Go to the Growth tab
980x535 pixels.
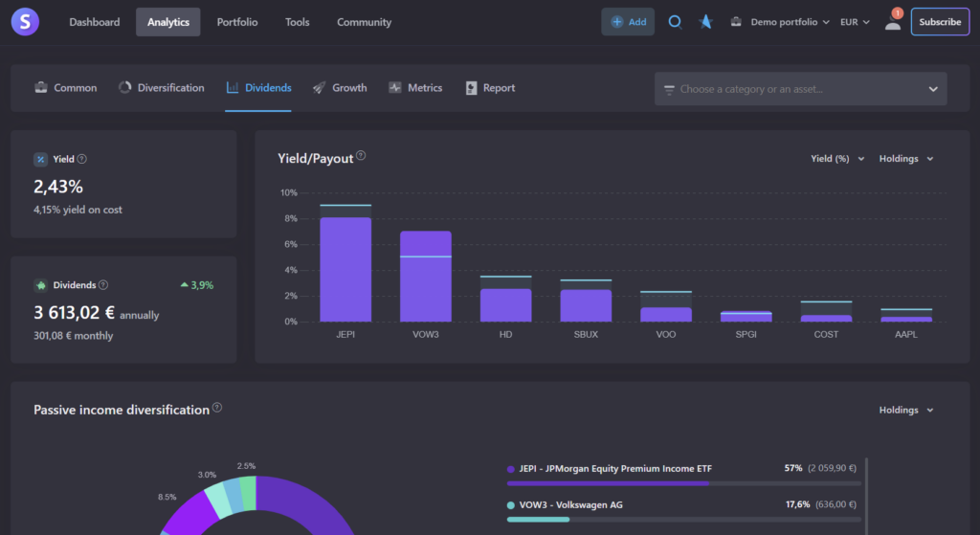(340, 88)
